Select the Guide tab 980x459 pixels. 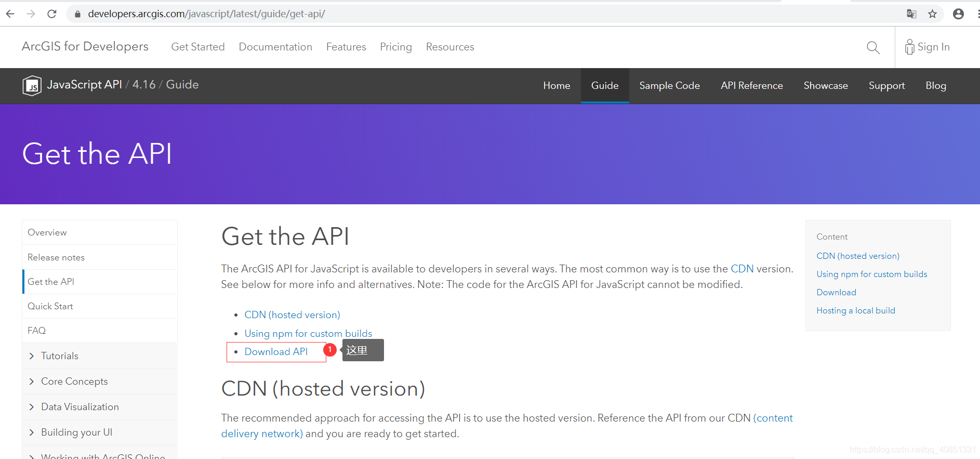tap(605, 86)
